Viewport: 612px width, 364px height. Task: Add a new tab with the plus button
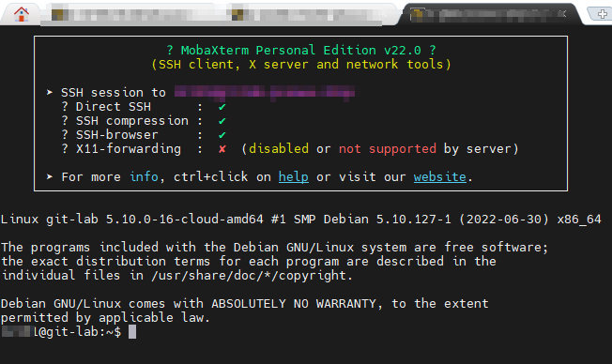[x=603, y=14]
